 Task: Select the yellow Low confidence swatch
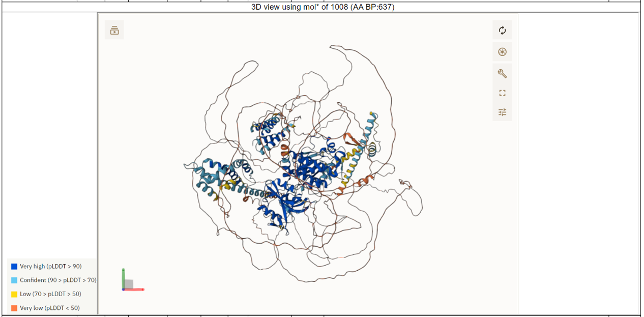[14, 294]
